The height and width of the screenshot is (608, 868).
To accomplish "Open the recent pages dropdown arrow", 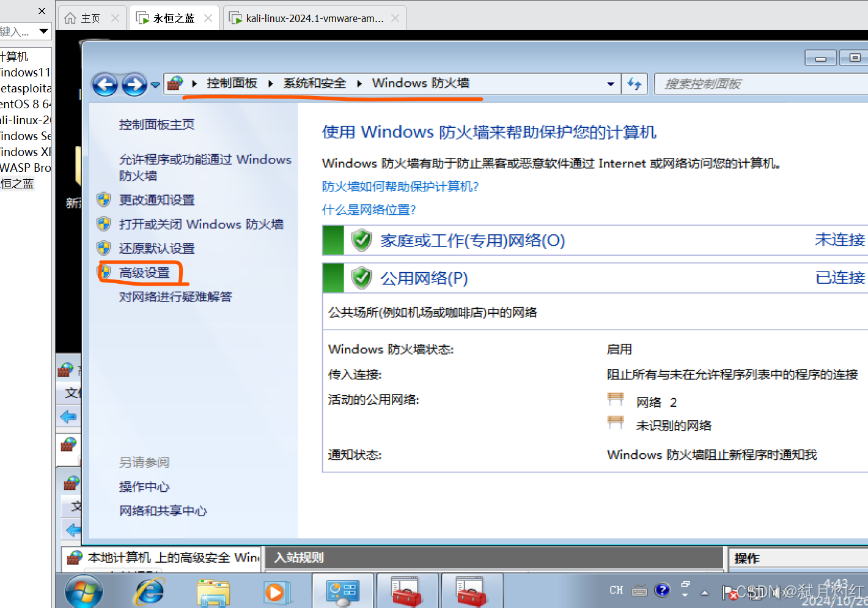I will point(155,85).
